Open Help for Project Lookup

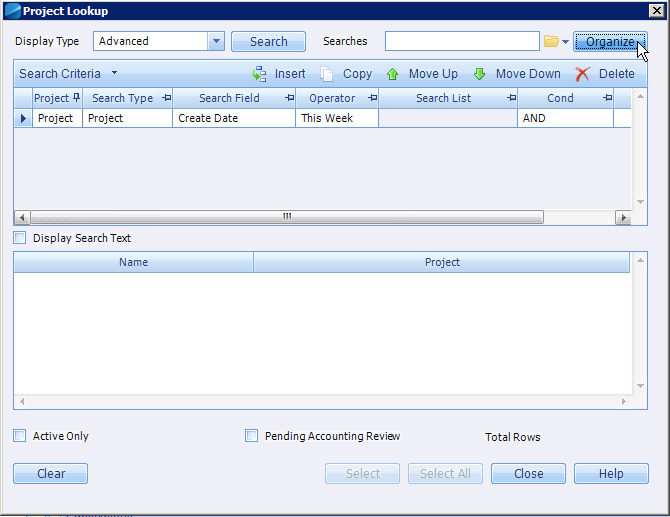(611, 473)
